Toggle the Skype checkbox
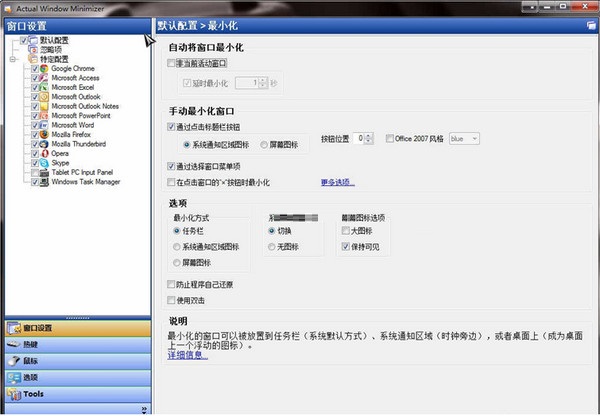600x416 pixels. pos(35,163)
